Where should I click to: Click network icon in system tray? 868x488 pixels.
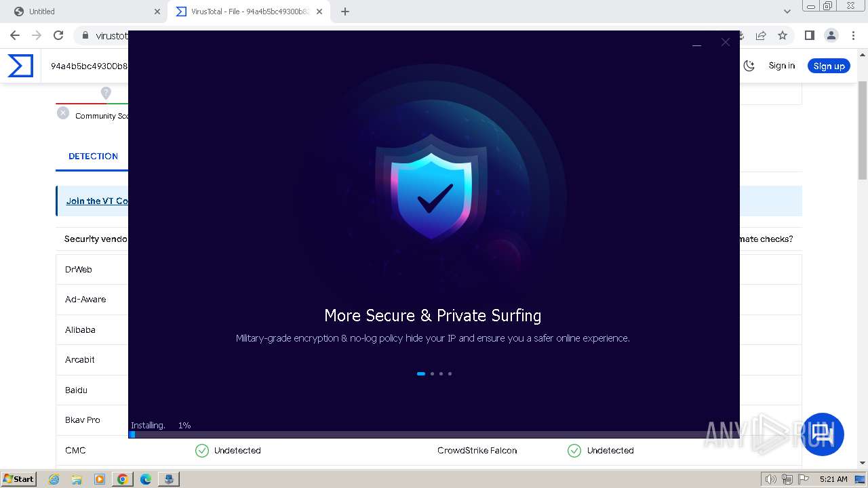tap(787, 479)
